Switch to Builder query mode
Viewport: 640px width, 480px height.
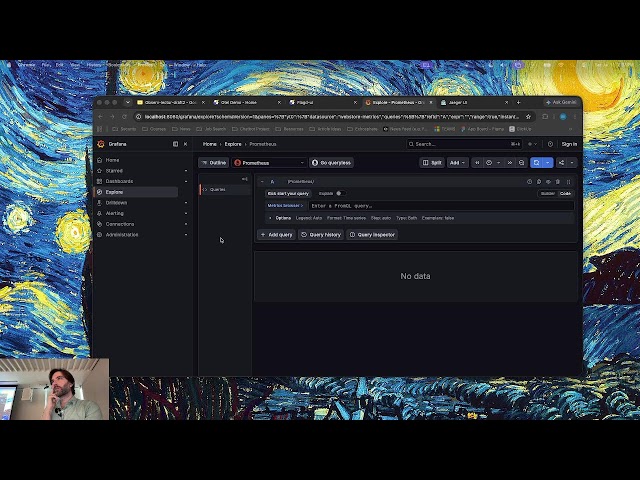click(548, 193)
